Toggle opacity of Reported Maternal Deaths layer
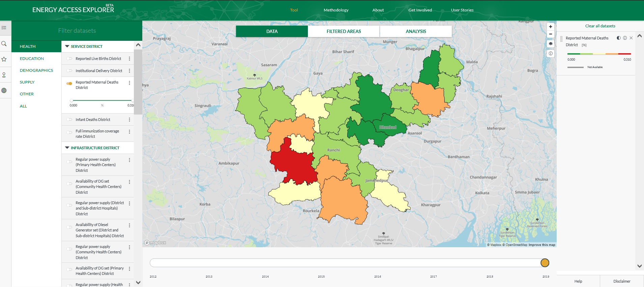 coord(618,38)
